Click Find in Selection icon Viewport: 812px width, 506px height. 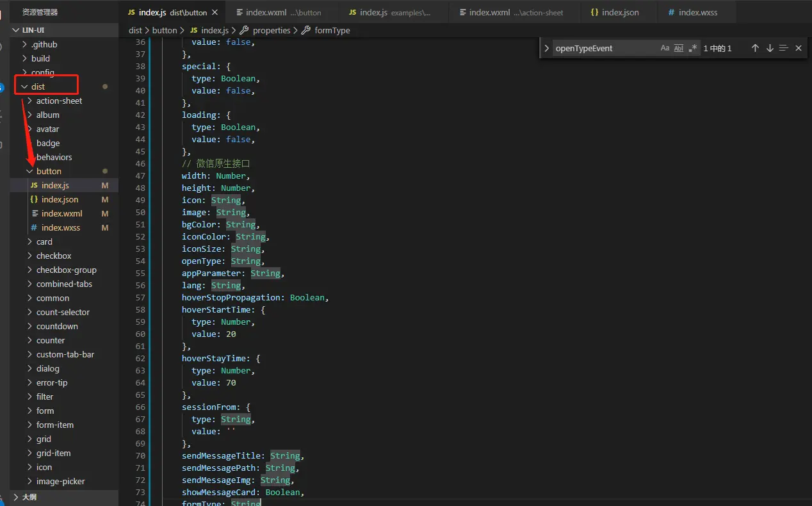784,48
